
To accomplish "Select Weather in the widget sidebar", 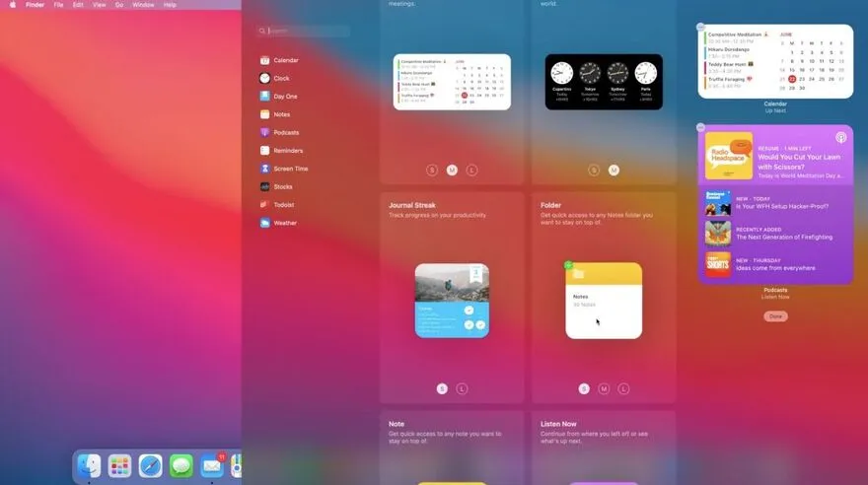I will [278, 223].
